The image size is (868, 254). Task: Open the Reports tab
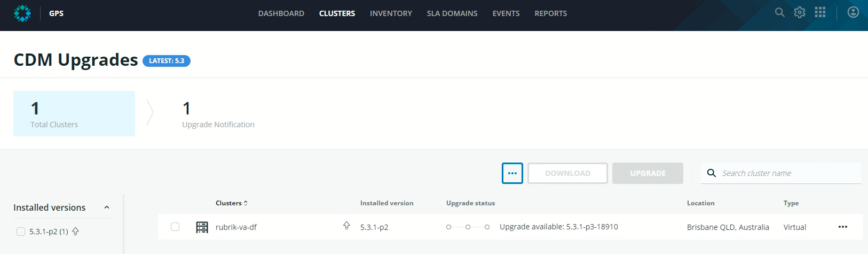tap(551, 13)
